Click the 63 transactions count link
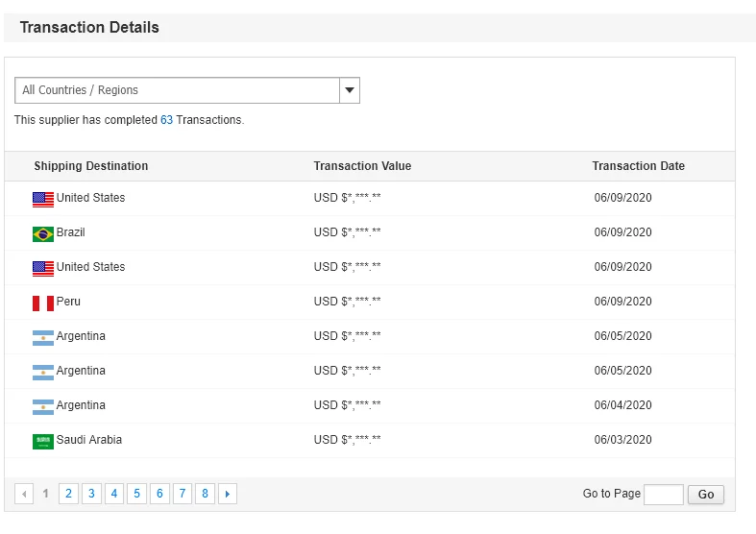 [x=166, y=120]
